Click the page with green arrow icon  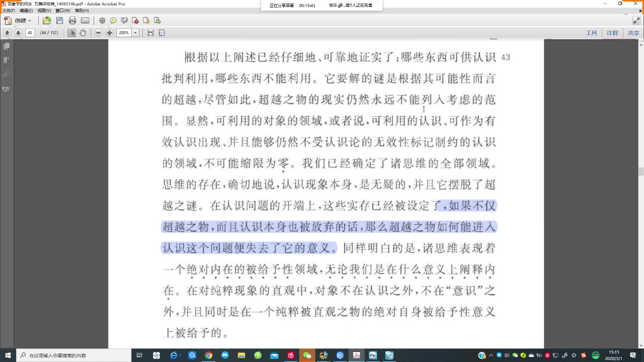157,21
